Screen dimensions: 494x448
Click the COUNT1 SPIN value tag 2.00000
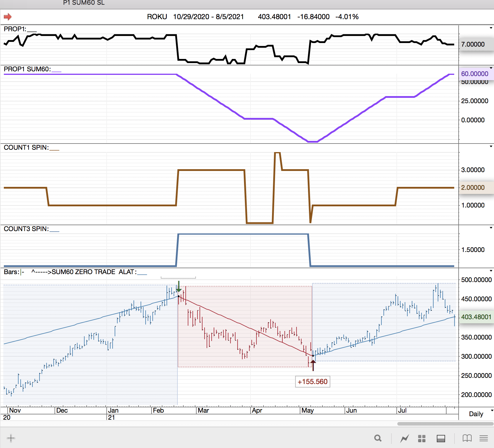476,187
